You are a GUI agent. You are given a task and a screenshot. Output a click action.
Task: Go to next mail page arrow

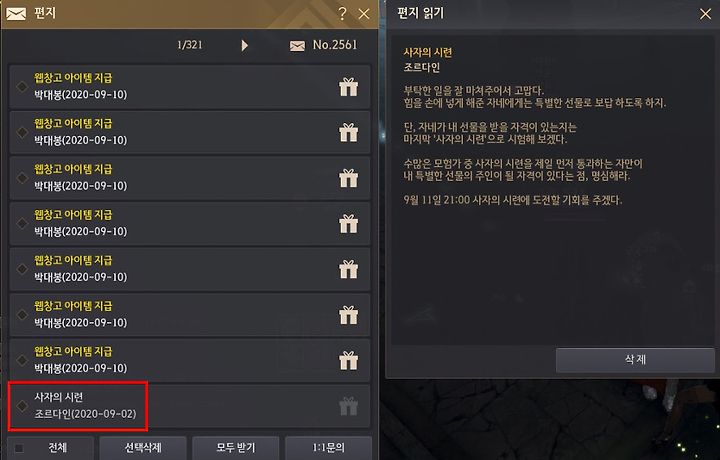(x=245, y=45)
